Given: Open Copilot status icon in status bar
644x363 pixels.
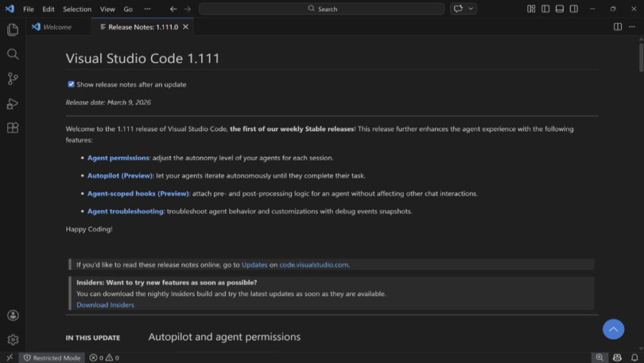Looking at the screenshot, I should coord(617,358).
